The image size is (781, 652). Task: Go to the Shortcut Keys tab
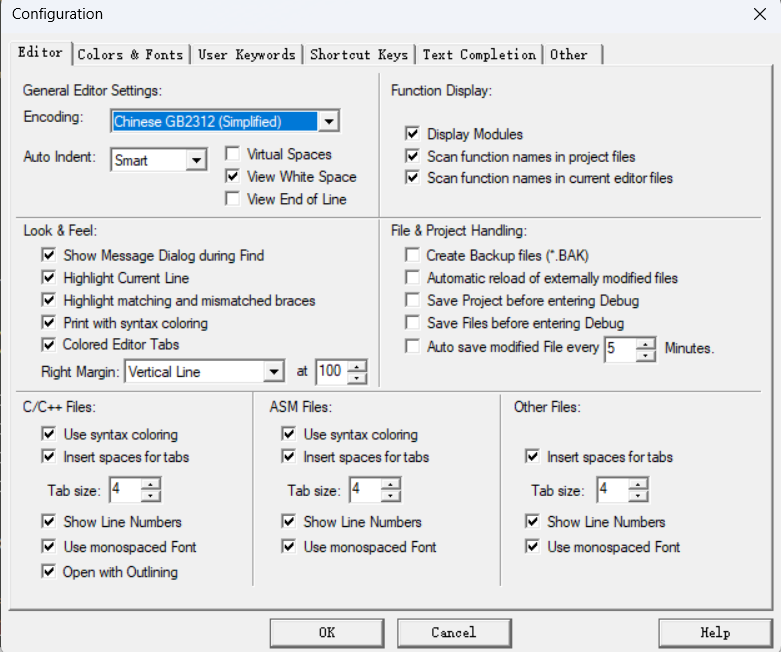[x=359, y=54]
